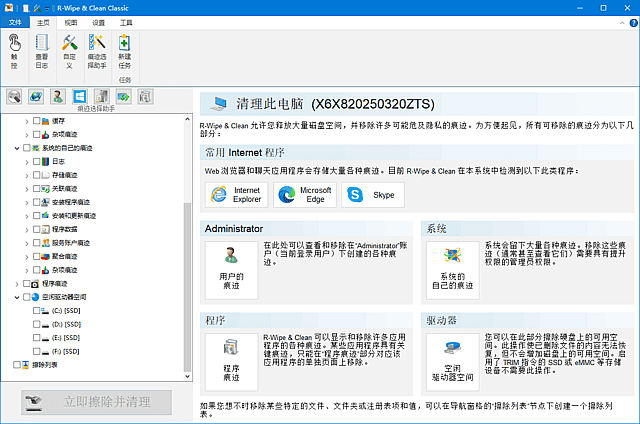Open Skype traces tile
The height and width of the screenshot is (424, 640).
(373, 195)
